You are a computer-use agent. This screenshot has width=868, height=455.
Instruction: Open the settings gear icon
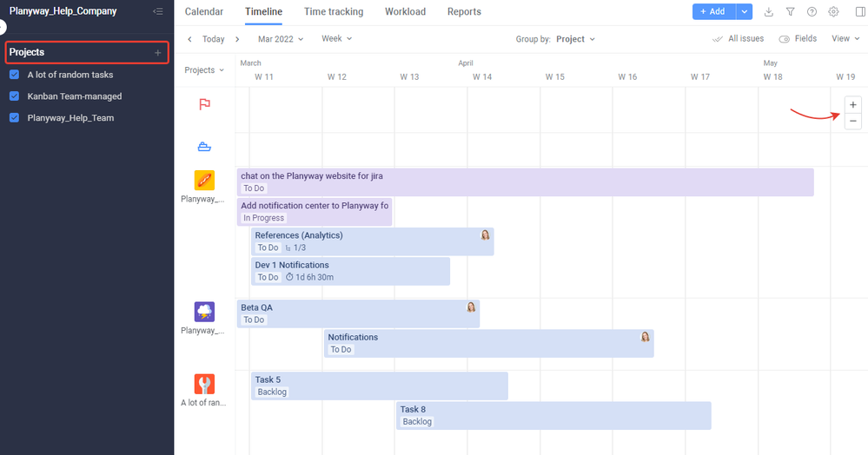click(x=833, y=11)
